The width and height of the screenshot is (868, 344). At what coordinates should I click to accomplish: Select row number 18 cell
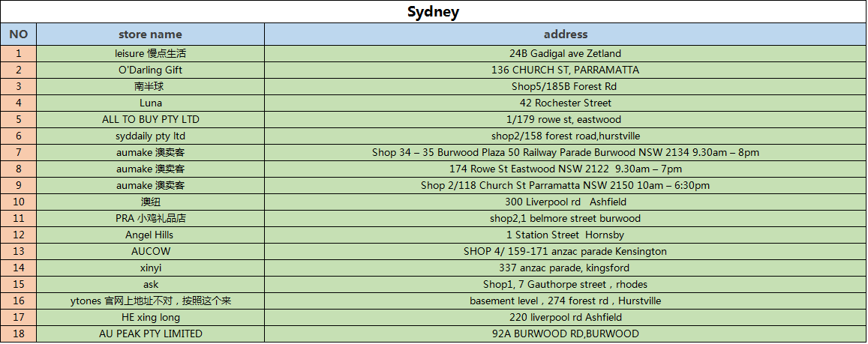point(18,334)
